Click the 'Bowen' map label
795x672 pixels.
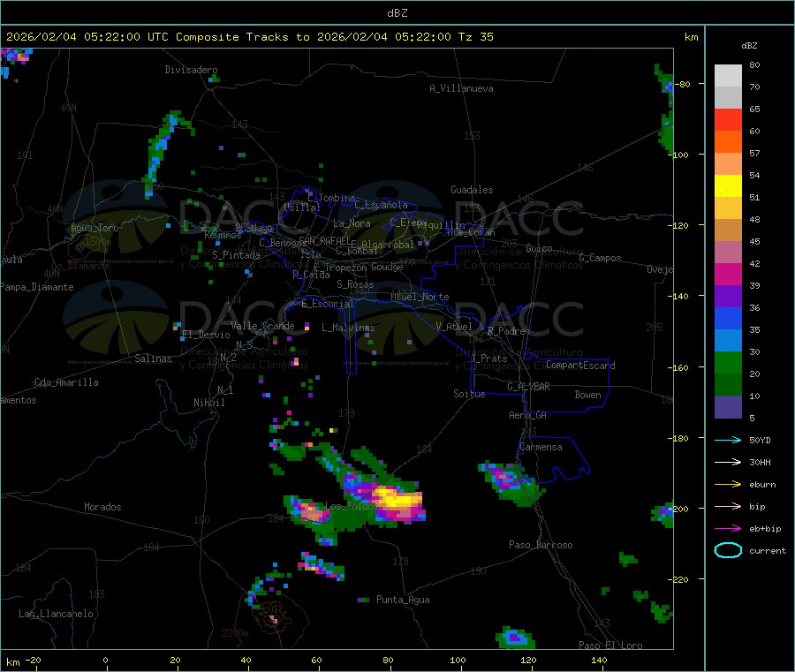click(x=587, y=395)
